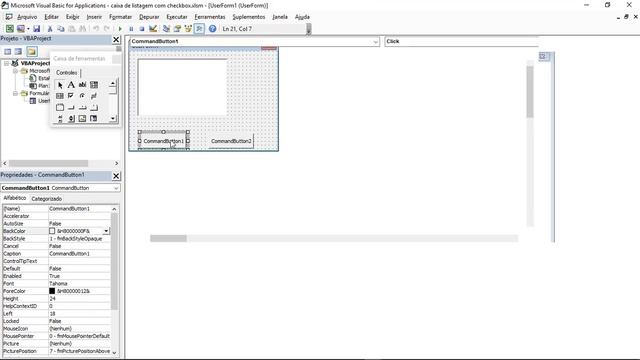Click View Code icon in Project panel
The image size is (640, 360).
pyautogui.click(x=8, y=51)
